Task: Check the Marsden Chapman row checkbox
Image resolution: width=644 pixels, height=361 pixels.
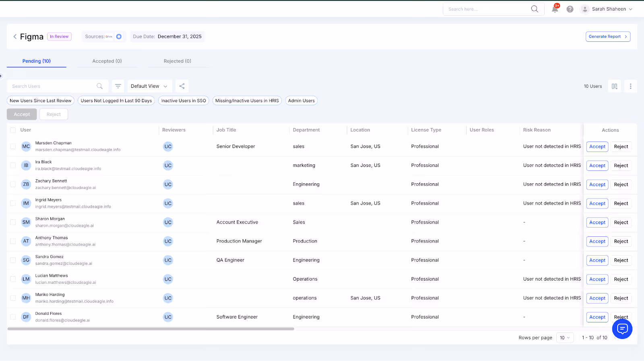Action: click(13, 146)
